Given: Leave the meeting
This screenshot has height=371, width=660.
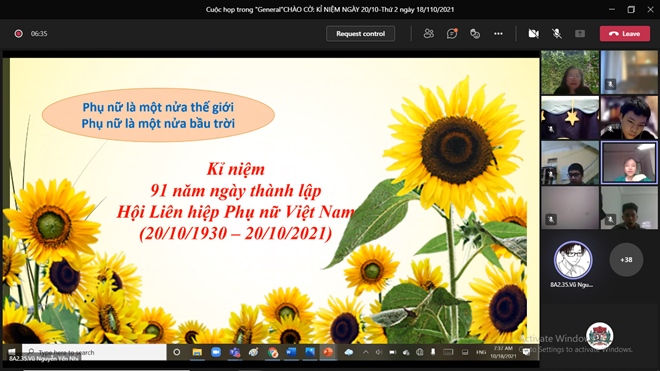Looking at the screenshot, I should pyautogui.click(x=625, y=34).
